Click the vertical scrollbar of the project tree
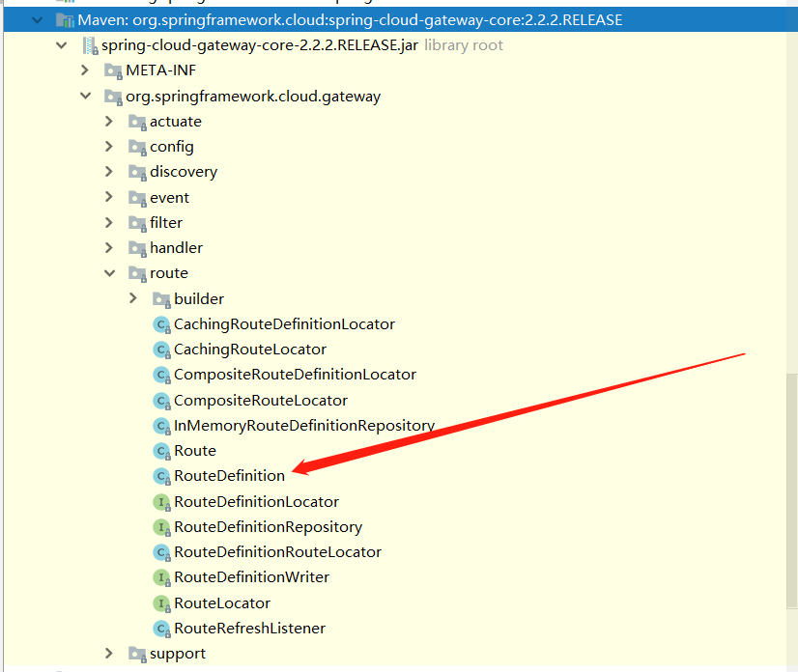Image resolution: width=798 pixels, height=672 pixels. tap(791, 490)
